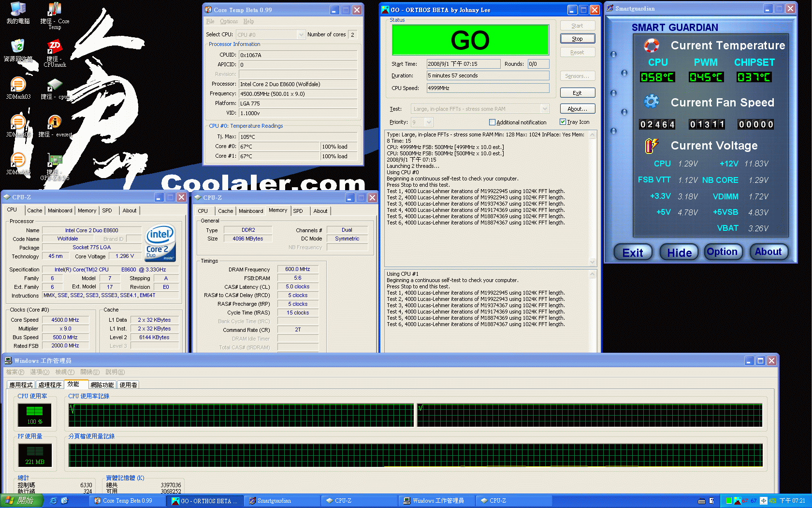Click the Core Speed value 4500.0 MHz

[65, 320]
